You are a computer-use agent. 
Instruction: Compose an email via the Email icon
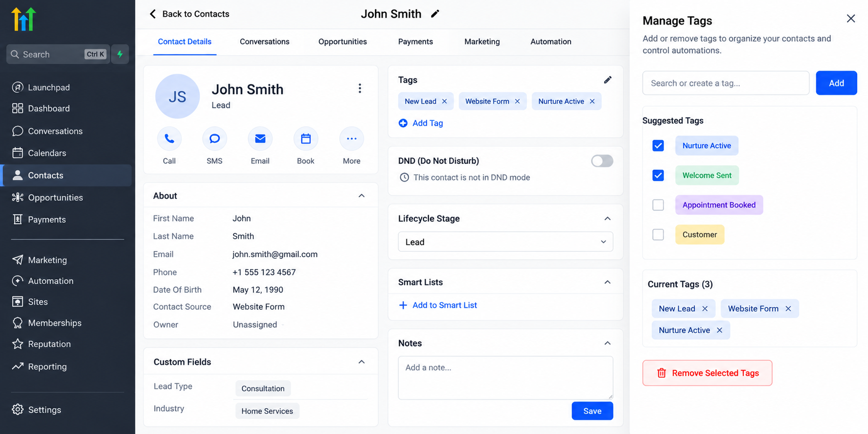point(260,139)
